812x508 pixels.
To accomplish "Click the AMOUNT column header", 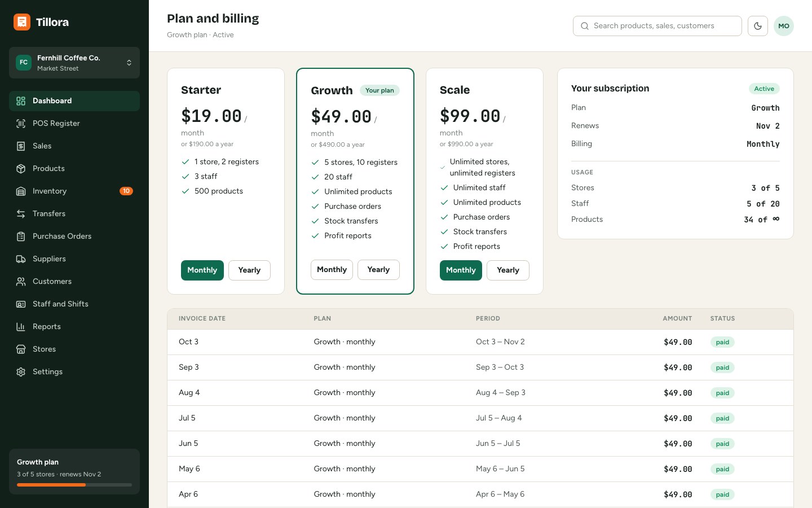I will pyautogui.click(x=677, y=319).
